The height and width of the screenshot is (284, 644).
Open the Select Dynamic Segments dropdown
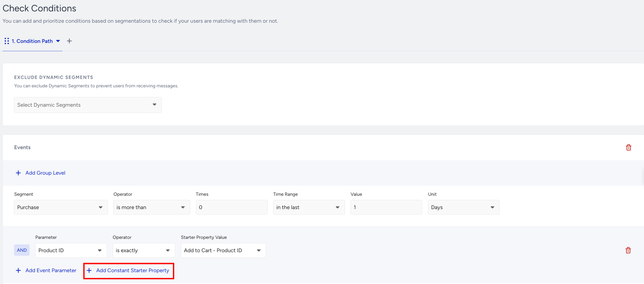[x=88, y=105]
